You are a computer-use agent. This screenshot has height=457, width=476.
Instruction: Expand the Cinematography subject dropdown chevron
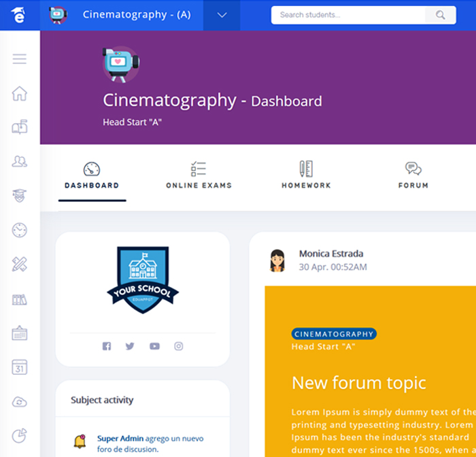point(222,15)
